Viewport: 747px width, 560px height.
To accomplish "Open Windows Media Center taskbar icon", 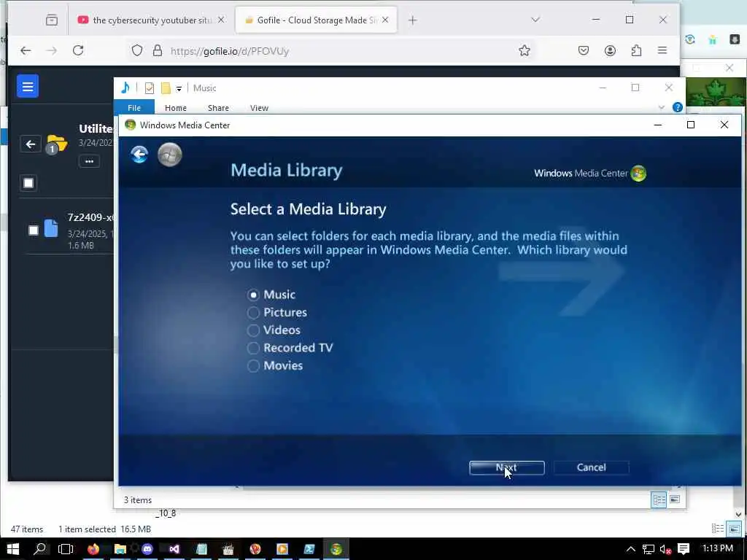I will click(x=336, y=549).
